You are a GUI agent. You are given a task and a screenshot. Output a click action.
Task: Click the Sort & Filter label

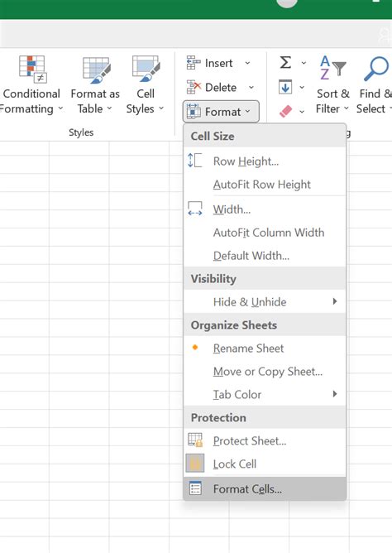point(332,101)
